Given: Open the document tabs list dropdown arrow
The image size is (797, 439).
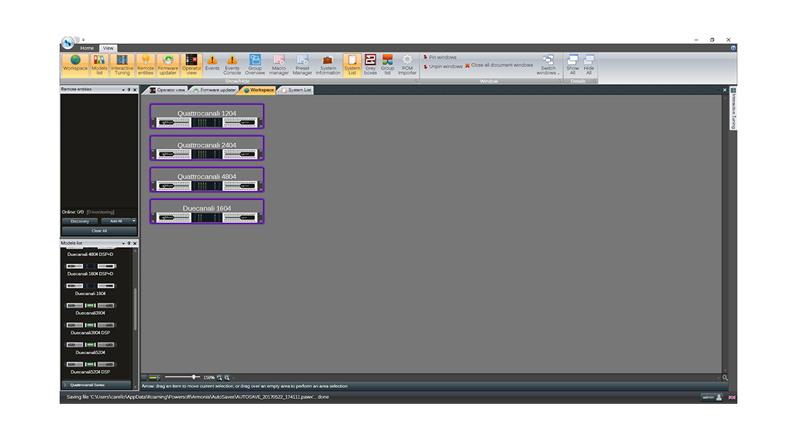Looking at the screenshot, I should [x=719, y=90].
